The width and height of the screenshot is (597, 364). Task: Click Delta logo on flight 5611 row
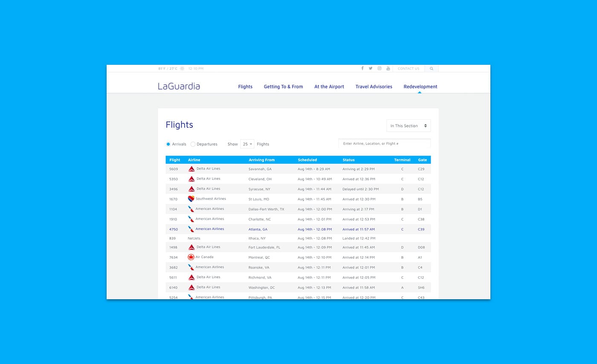(x=191, y=277)
